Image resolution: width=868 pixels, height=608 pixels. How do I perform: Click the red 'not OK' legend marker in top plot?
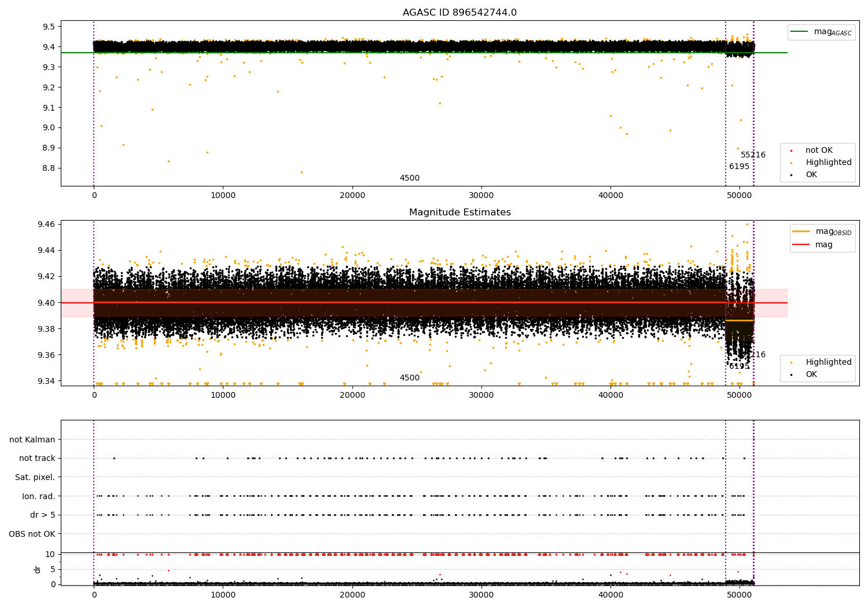[791, 151]
